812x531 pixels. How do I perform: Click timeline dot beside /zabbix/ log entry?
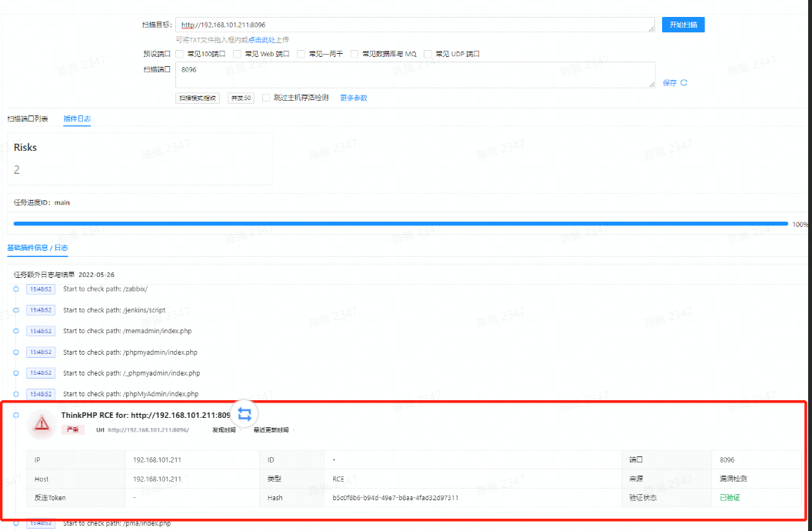pos(15,289)
